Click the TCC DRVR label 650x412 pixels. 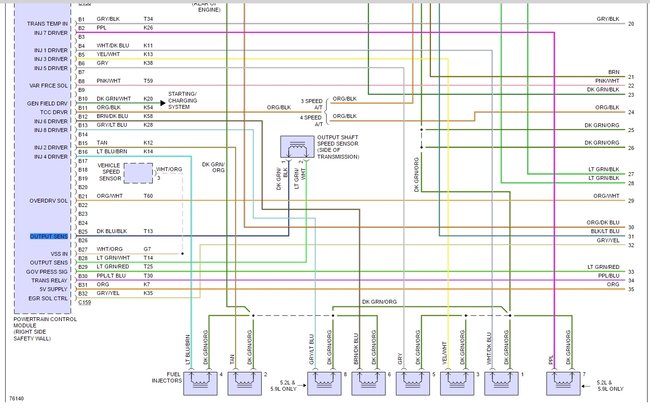[54, 112]
